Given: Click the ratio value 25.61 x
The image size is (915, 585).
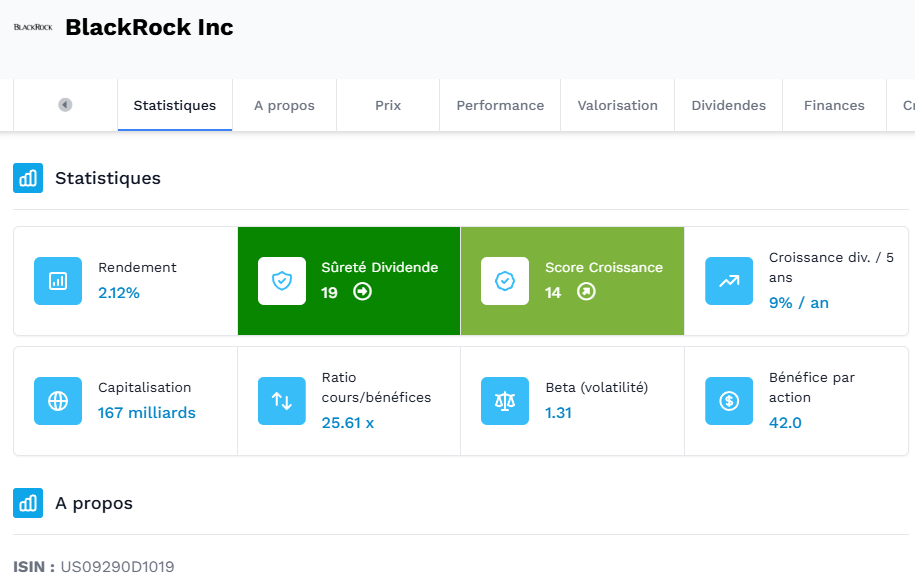Looking at the screenshot, I should coord(348,423).
